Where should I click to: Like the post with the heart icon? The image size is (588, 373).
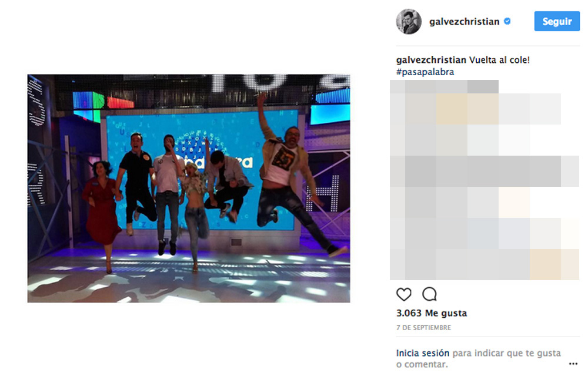404,294
